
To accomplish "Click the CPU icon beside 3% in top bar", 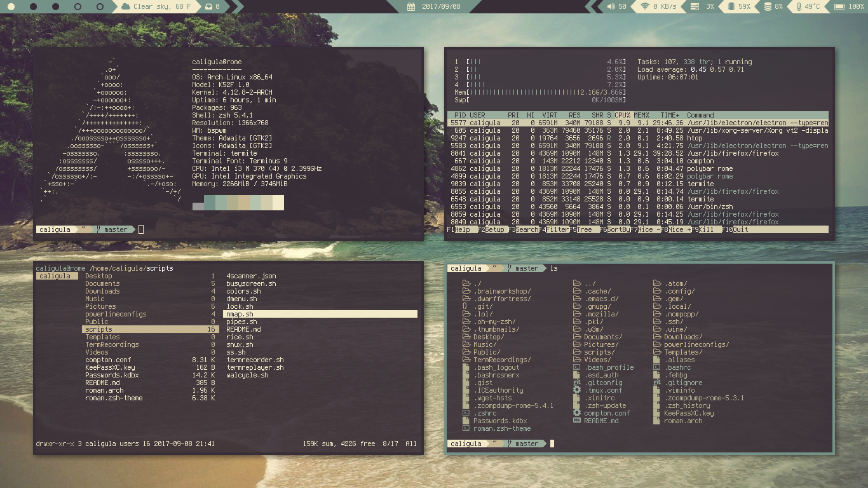I will [x=695, y=6].
